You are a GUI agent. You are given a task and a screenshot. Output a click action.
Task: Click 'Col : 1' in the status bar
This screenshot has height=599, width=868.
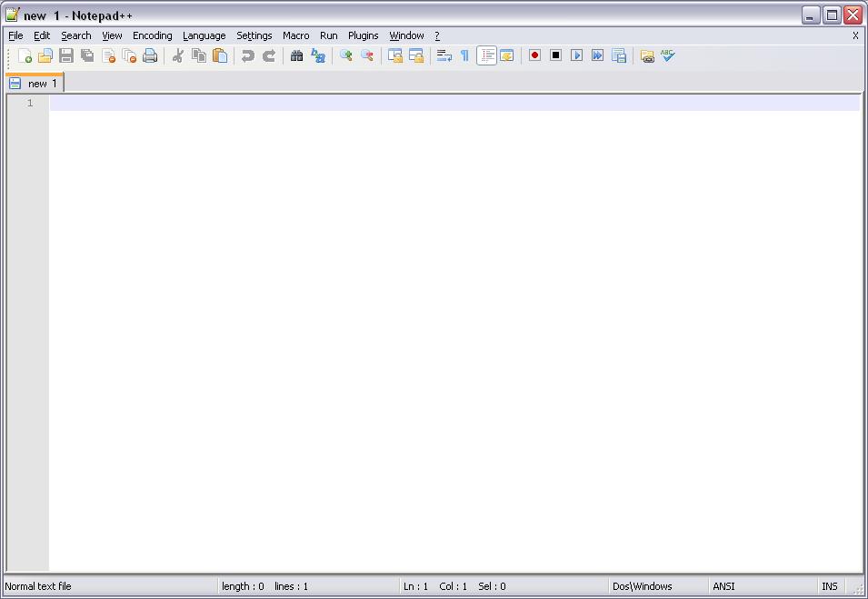coord(453,586)
